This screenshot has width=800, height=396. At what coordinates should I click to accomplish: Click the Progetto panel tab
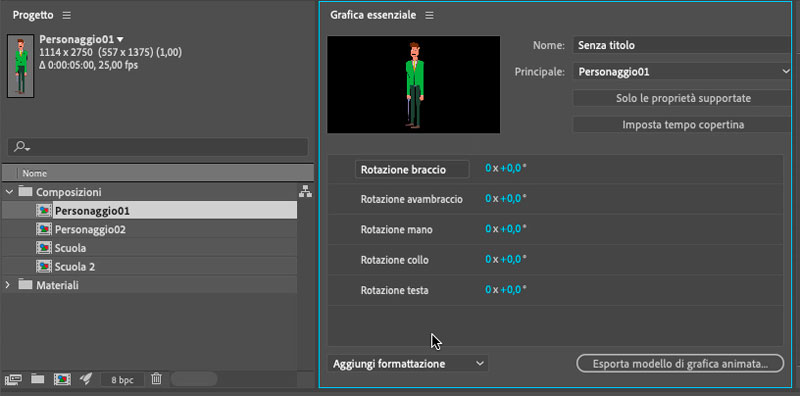pyautogui.click(x=33, y=15)
